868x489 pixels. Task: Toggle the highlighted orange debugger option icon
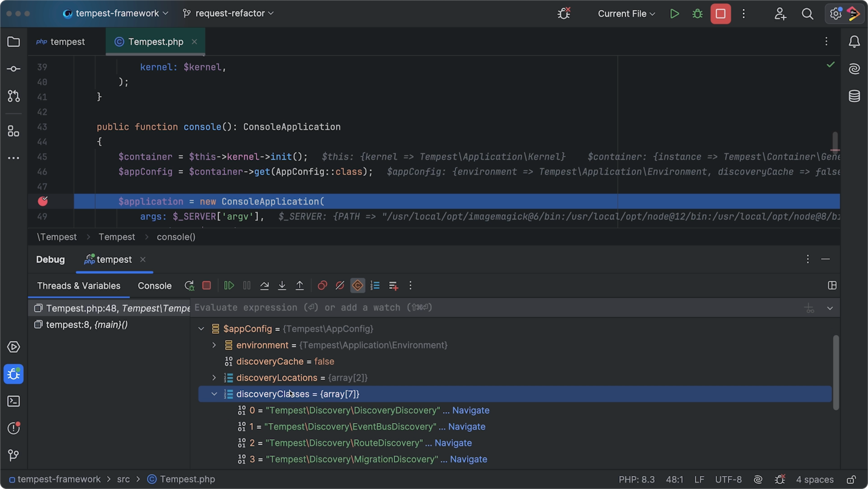pos(357,286)
